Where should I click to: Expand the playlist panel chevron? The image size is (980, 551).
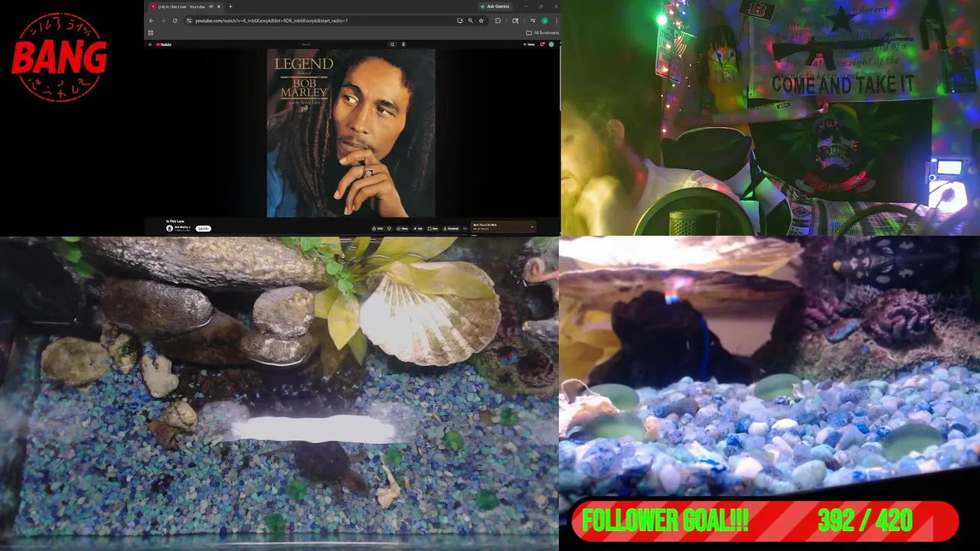tap(532, 227)
